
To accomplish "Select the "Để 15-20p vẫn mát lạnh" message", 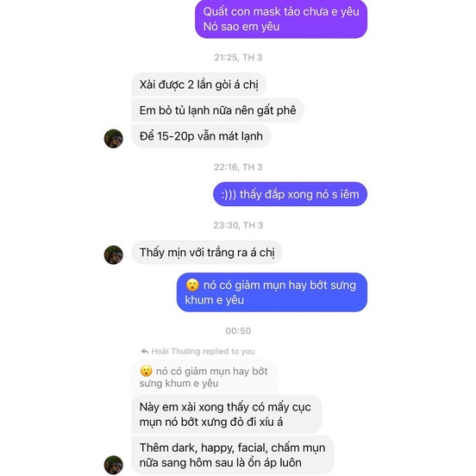I will pyautogui.click(x=201, y=136).
